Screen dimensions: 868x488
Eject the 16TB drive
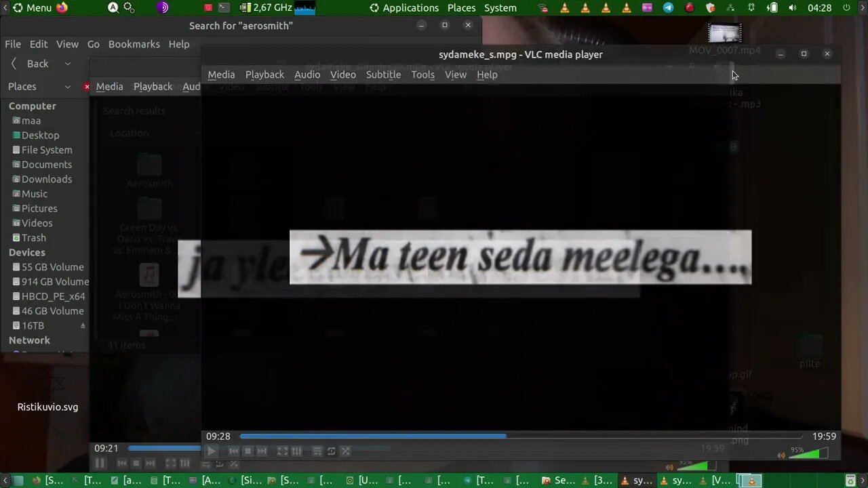tap(83, 326)
